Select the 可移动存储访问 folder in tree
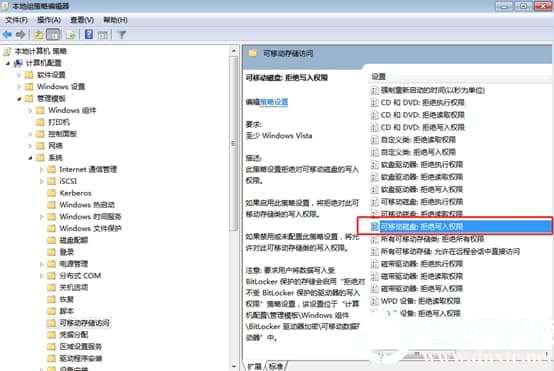Screen dimensions: 554x371 (84, 323)
